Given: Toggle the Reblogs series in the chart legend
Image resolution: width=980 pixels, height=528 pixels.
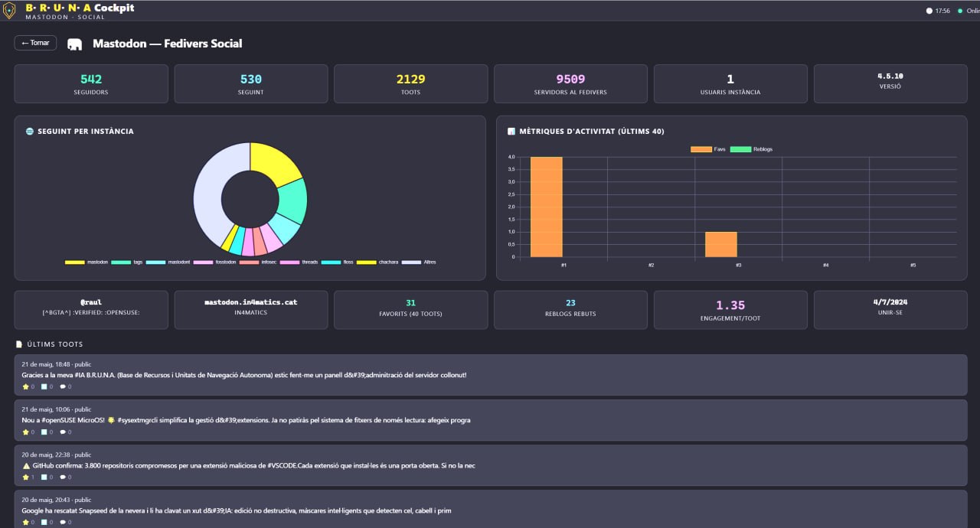Looking at the screenshot, I should (x=752, y=149).
